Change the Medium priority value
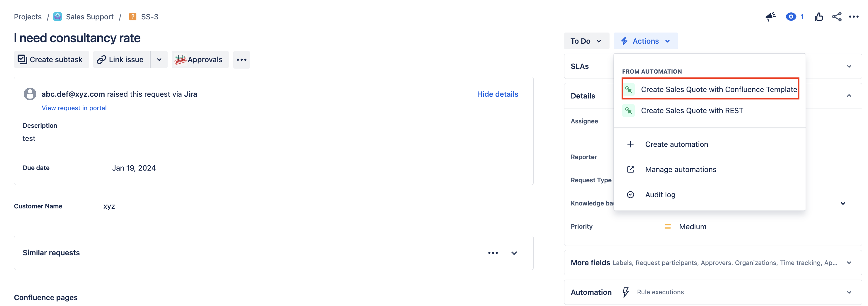868x306 pixels. 692,227
